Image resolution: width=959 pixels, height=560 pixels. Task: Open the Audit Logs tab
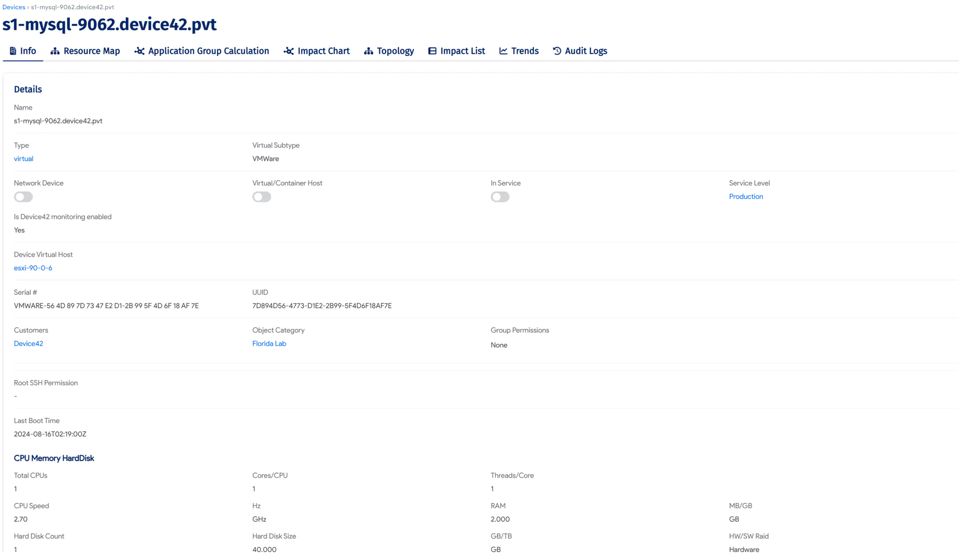pyautogui.click(x=580, y=51)
